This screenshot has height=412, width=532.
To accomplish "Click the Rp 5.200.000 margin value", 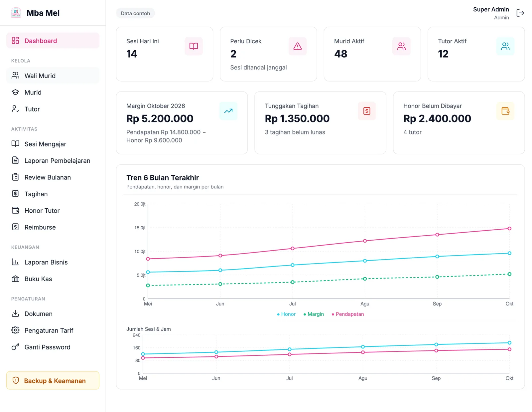I will click(160, 118).
